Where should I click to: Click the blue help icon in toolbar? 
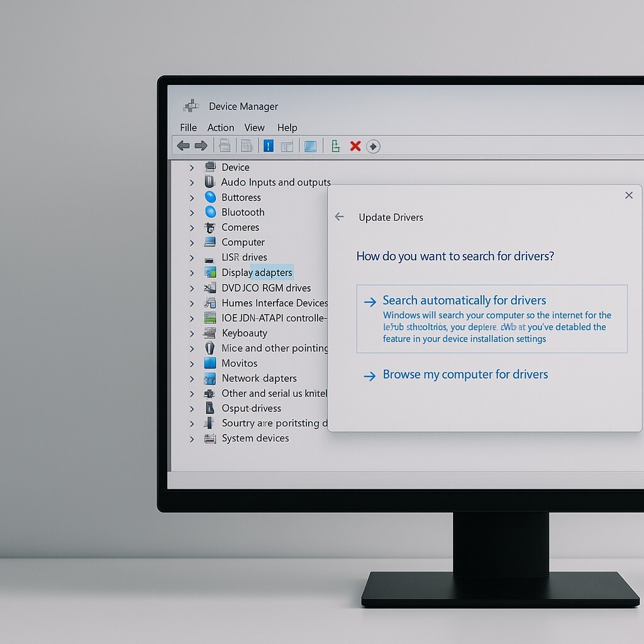269,146
